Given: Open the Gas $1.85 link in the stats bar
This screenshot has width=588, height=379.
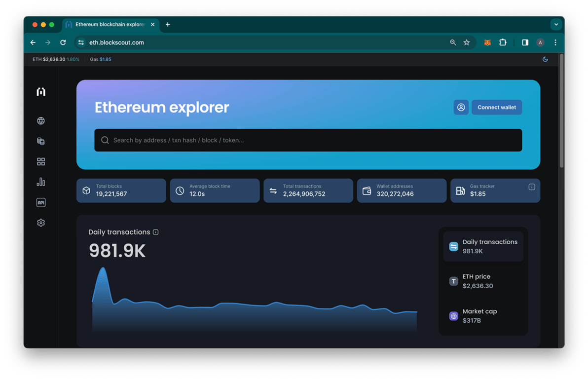Looking at the screenshot, I should click(x=101, y=59).
